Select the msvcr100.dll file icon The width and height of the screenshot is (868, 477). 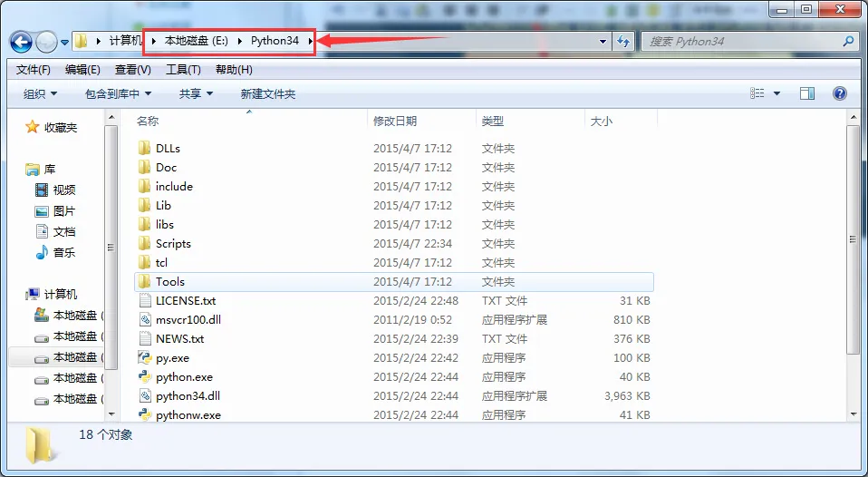(144, 319)
